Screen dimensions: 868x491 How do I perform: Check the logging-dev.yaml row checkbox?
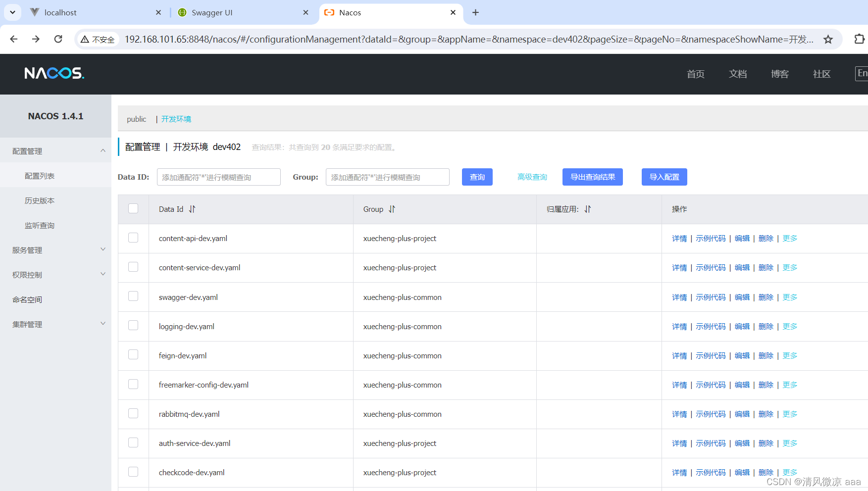click(133, 325)
